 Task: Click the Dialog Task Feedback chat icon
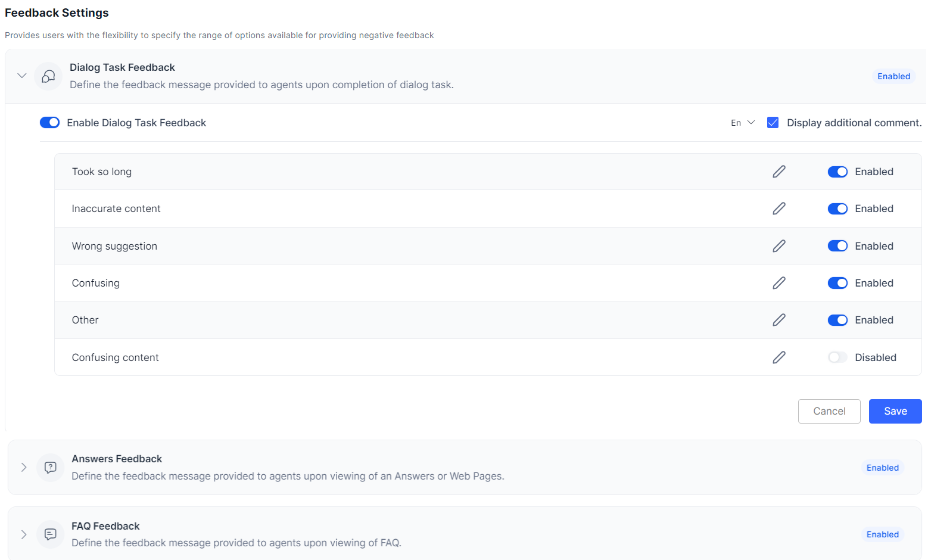pos(48,76)
